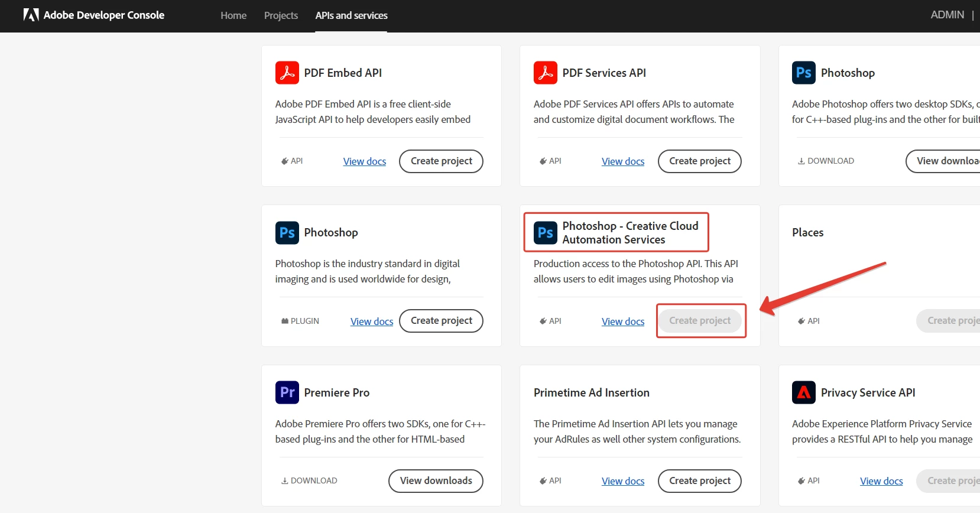This screenshot has height=513, width=980.
Task: Click the Ps icon of Creative Cloud Automation Services
Action: point(545,233)
